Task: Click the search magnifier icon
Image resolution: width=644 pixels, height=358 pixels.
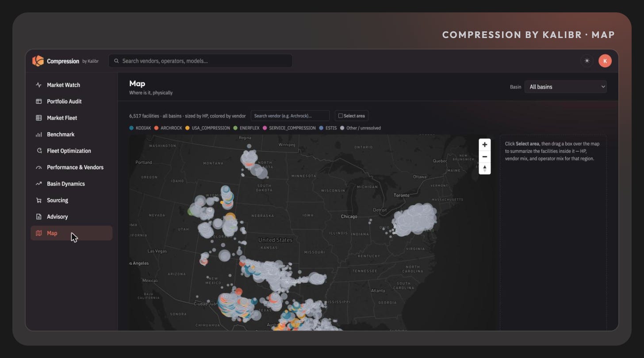Action: point(116,61)
